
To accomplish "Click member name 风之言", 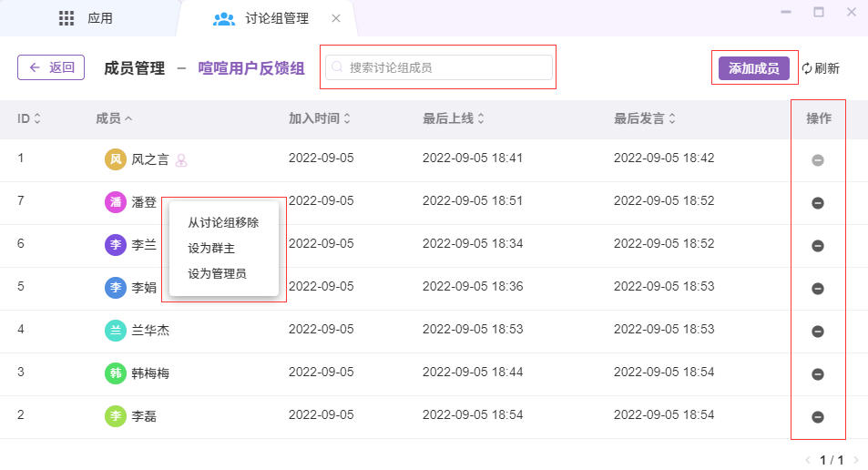I will point(150,159).
